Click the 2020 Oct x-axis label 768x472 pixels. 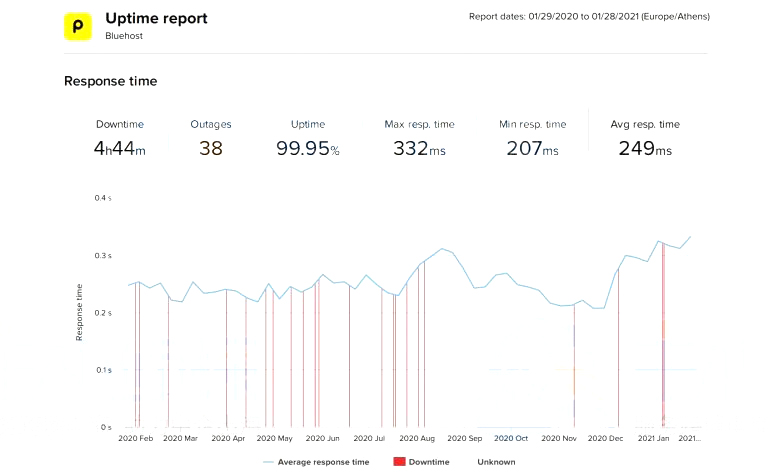click(x=510, y=438)
